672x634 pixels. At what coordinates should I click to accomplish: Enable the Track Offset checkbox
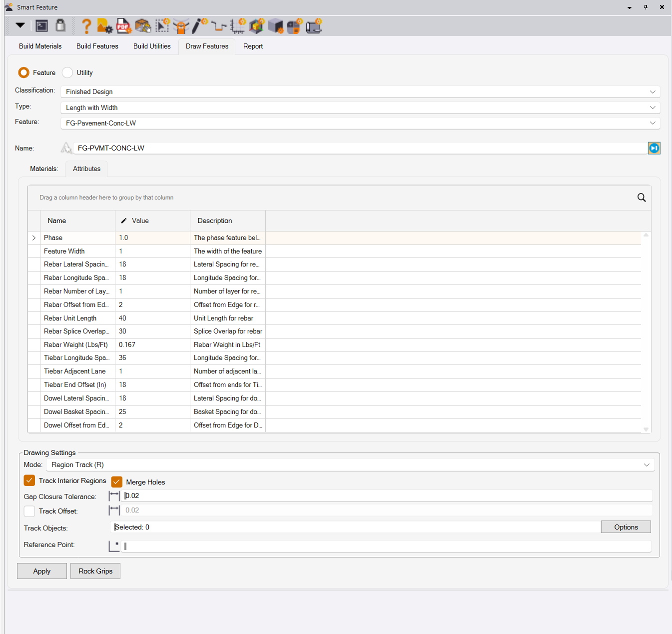point(29,511)
